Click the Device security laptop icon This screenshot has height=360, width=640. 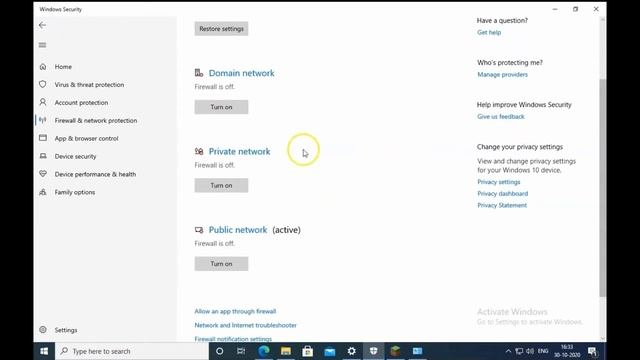pyautogui.click(x=43, y=156)
